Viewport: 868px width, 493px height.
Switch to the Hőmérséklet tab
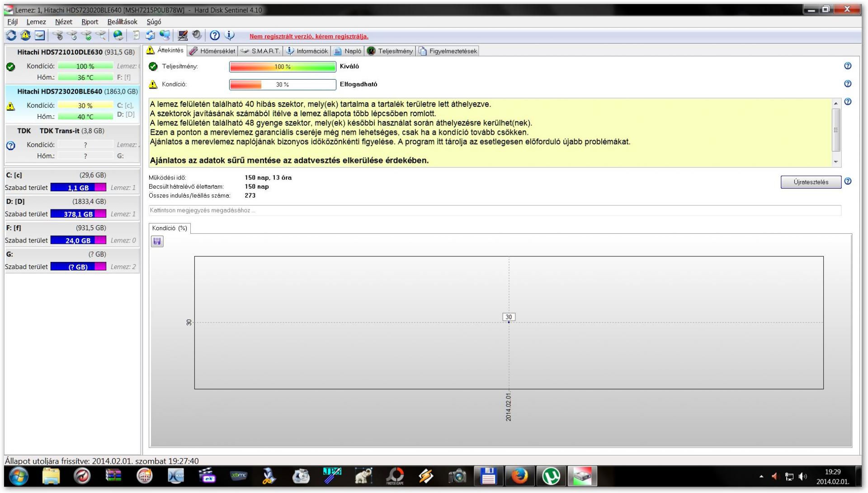click(212, 51)
